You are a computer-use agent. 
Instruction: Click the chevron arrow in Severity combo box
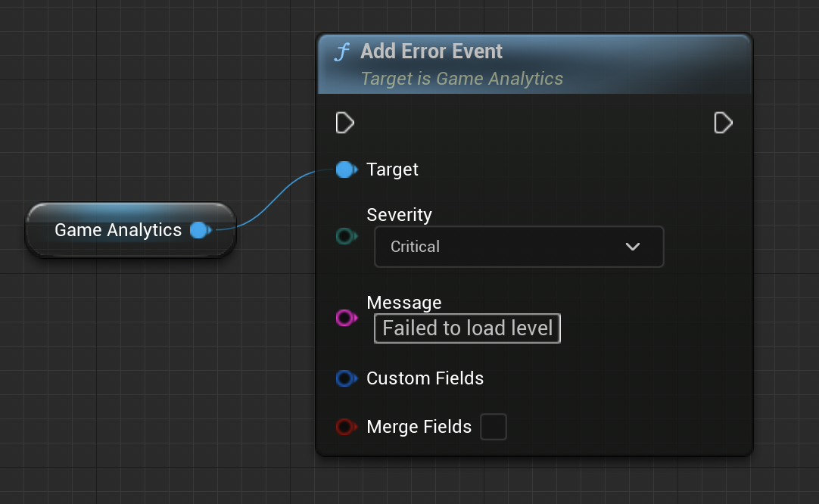point(633,247)
